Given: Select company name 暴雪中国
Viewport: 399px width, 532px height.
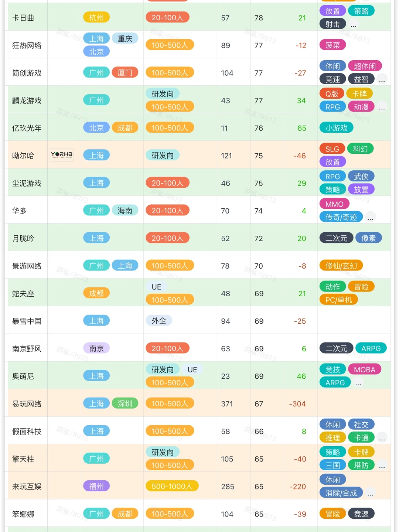Looking at the screenshot, I should click(x=27, y=321).
